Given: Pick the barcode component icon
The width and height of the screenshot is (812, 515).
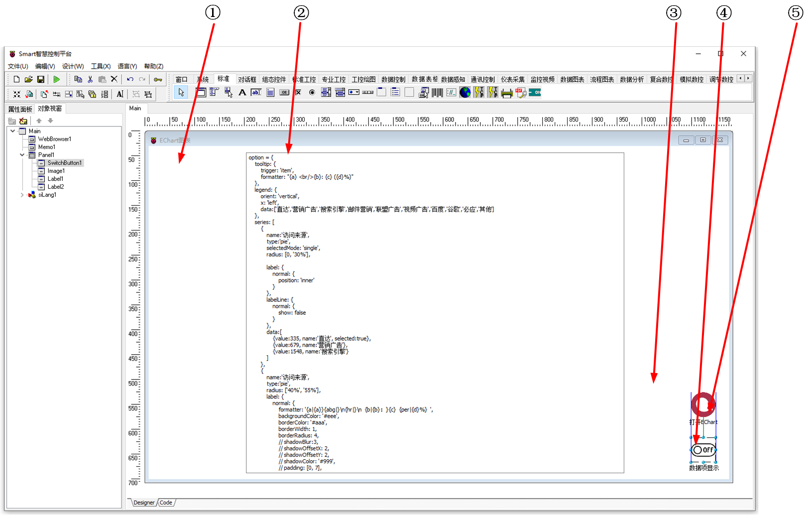Looking at the screenshot, I should [437, 92].
